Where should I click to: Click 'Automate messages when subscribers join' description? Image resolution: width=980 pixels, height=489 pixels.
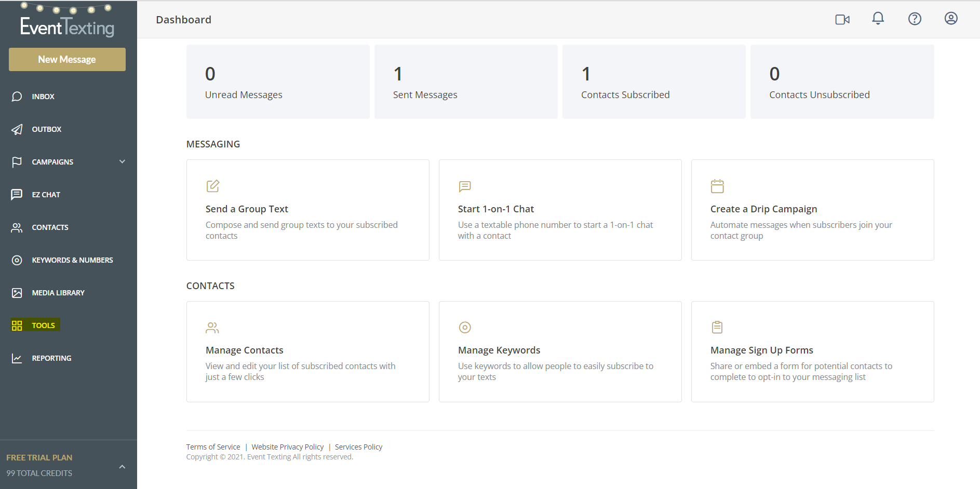click(801, 230)
